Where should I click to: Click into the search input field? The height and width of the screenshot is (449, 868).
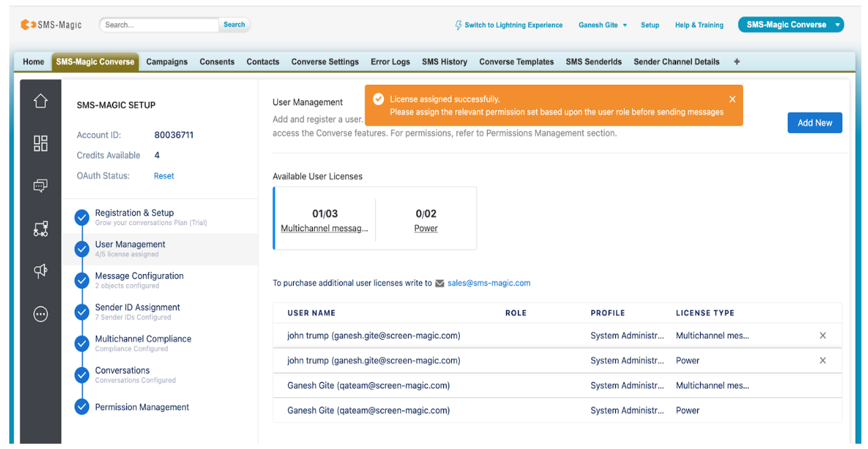pyautogui.click(x=159, y=25)
